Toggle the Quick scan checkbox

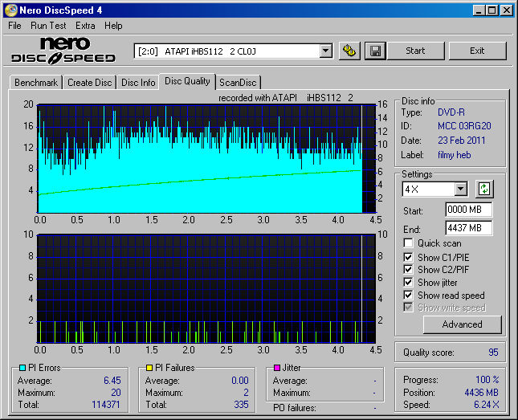[408, 243]
